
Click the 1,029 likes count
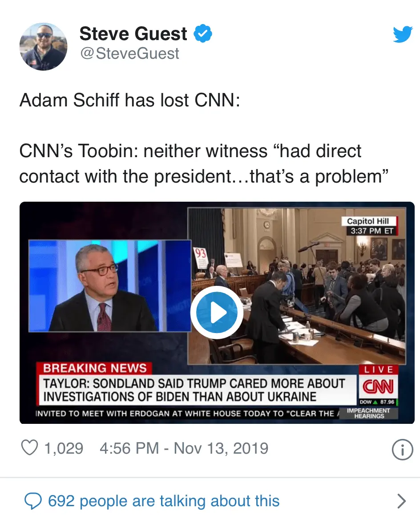64,448
